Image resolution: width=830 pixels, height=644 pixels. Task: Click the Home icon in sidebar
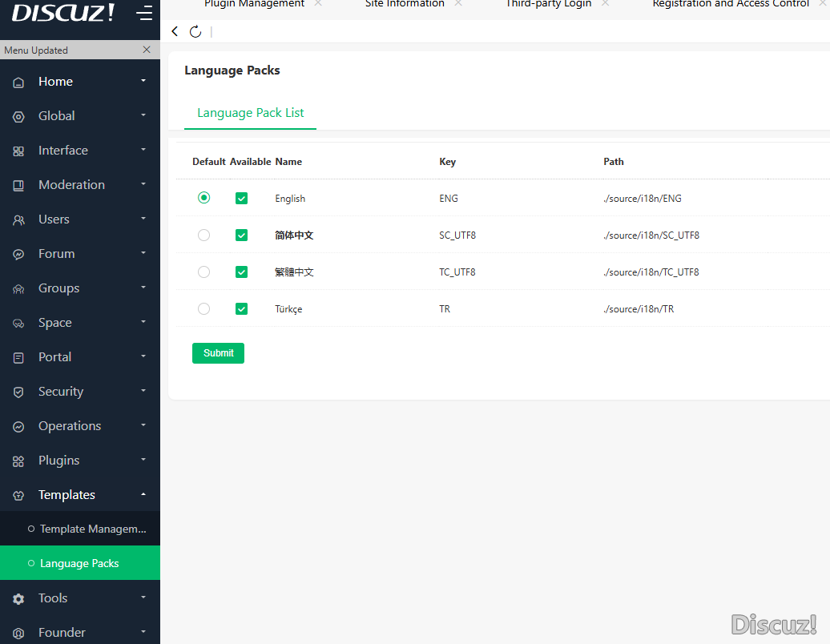[18, 83]
